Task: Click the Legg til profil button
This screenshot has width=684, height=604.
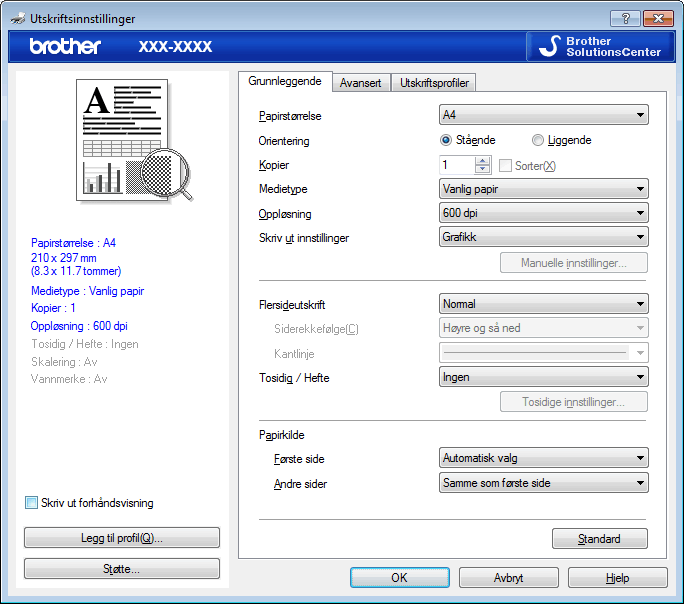Action: (x=122, y=538)
